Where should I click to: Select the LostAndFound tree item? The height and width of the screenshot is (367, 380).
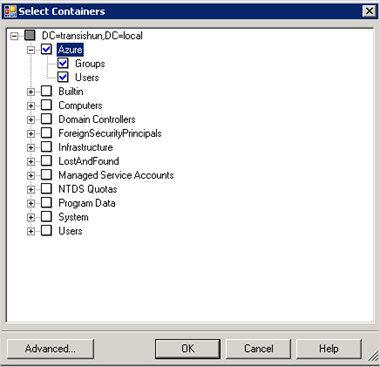[x=89, y=161]
